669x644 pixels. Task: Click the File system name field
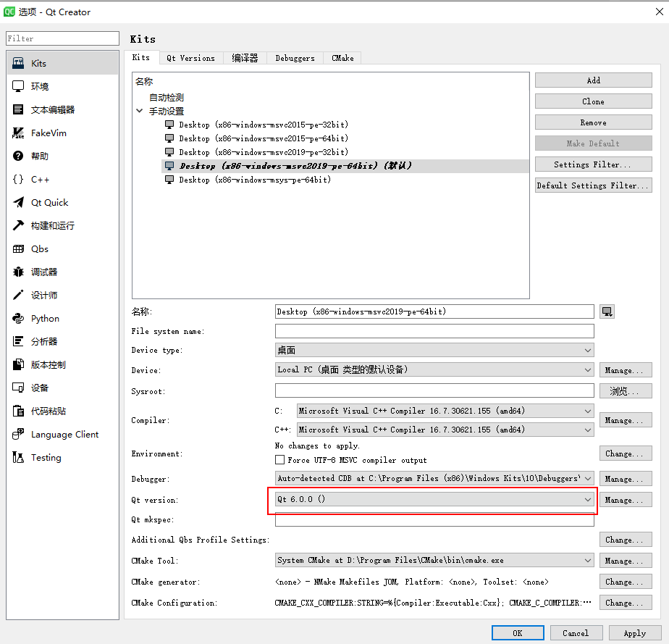(x=434, y=331)
